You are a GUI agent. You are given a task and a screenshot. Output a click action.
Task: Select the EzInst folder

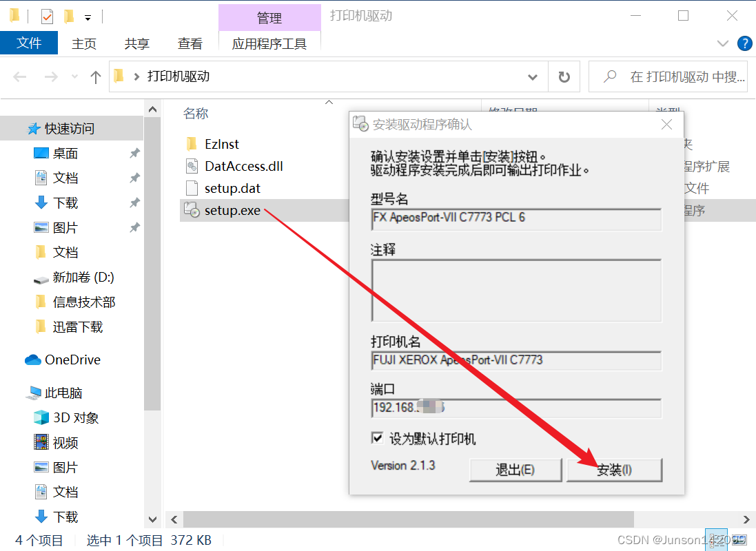221,144
